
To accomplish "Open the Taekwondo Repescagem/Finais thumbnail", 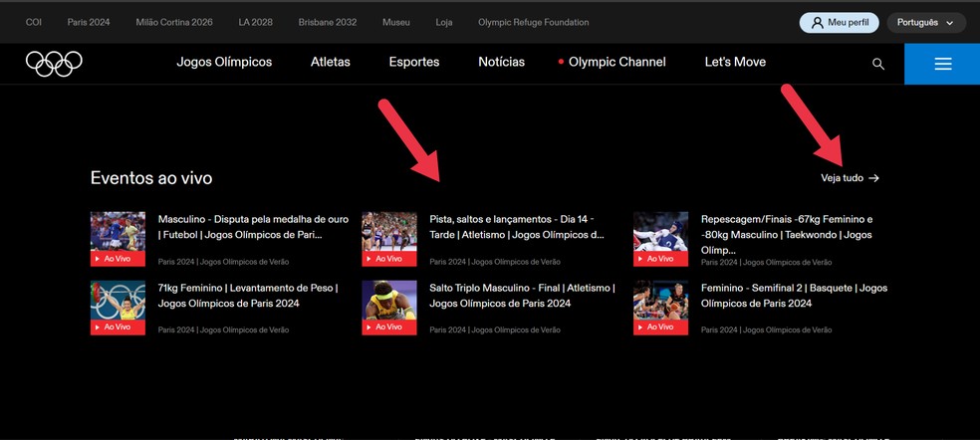I will click(x=660, y=239).
